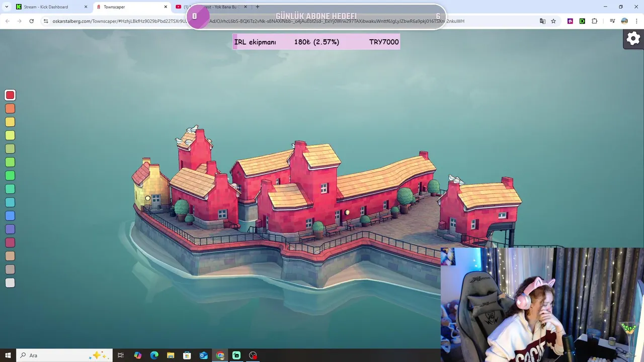The image size is (644, 362).
Task: Close the Stream - Kick Dashboard tab
Action: click(86, 7)
